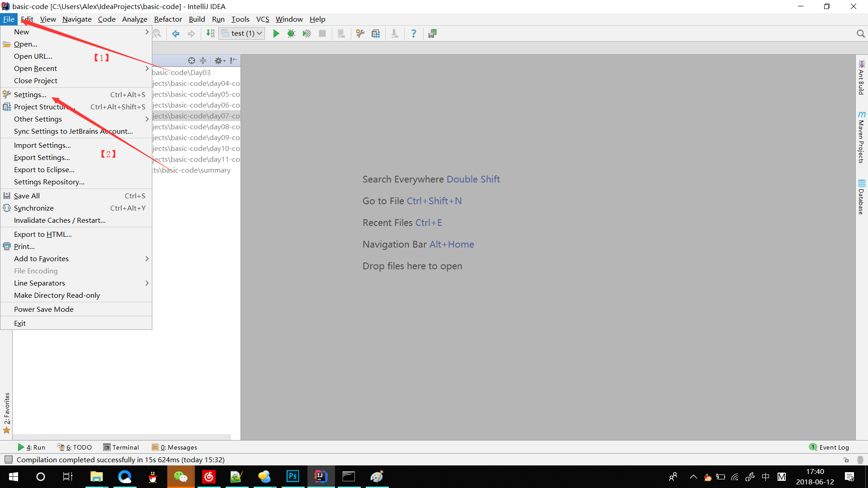Open Search Everywhere magnifier icon
The image size is (868, 488).
point(860,33)
